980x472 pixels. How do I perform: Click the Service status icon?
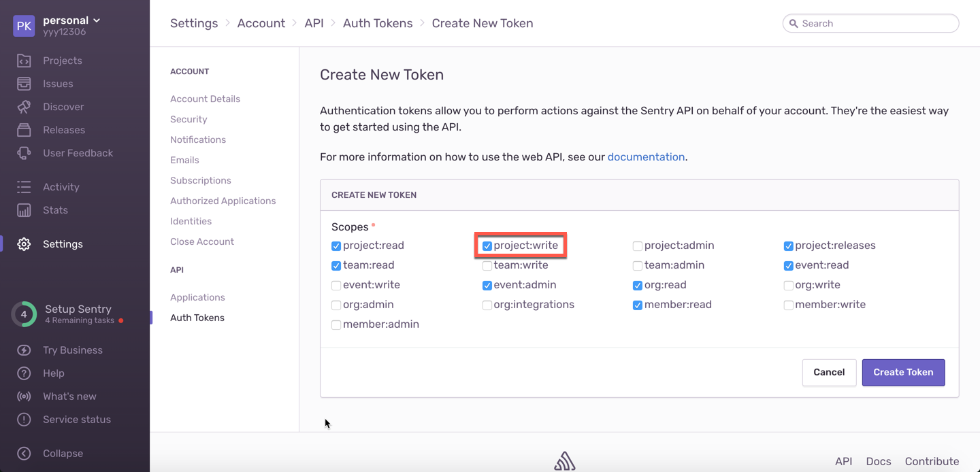pyautogui.click(x=24, y=420)
